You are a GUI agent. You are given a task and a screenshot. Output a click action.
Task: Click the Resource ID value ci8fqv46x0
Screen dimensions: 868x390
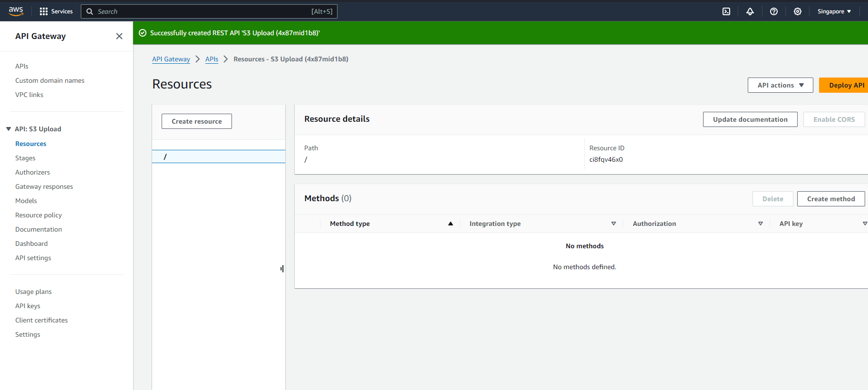(606, 159)
